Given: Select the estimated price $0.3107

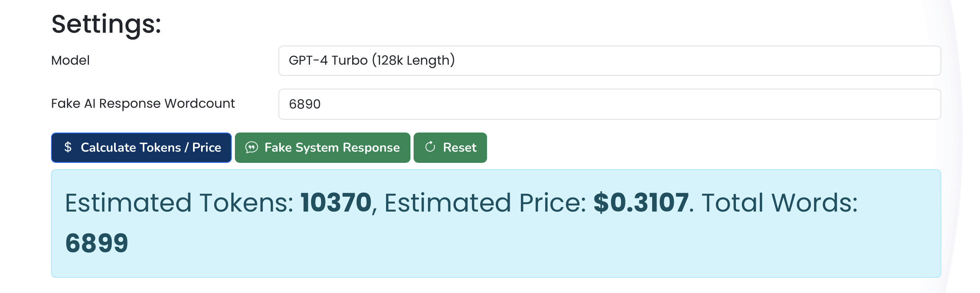Looking at the screenshot, I should coord(641,202).
